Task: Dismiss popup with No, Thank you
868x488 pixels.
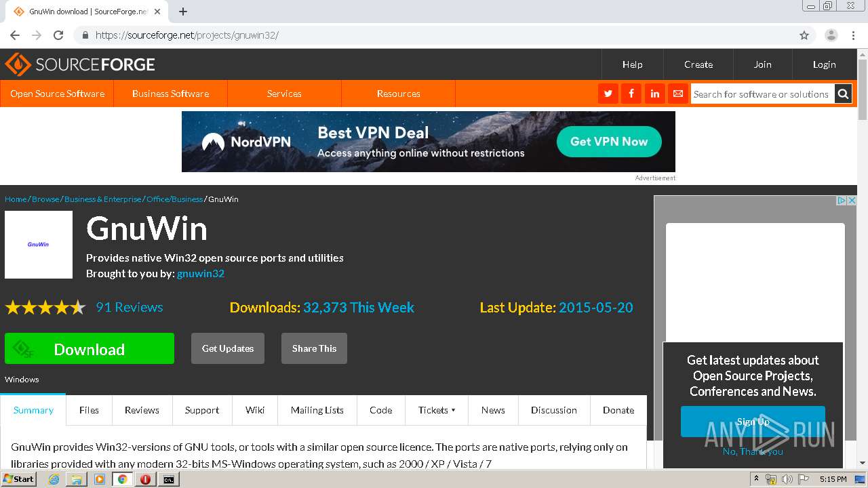Action: pyautogui.click(x=753, y=451)
